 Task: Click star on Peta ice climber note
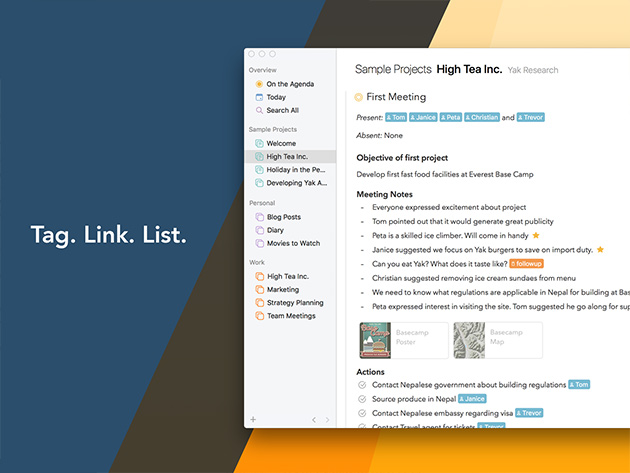(536, 235)
